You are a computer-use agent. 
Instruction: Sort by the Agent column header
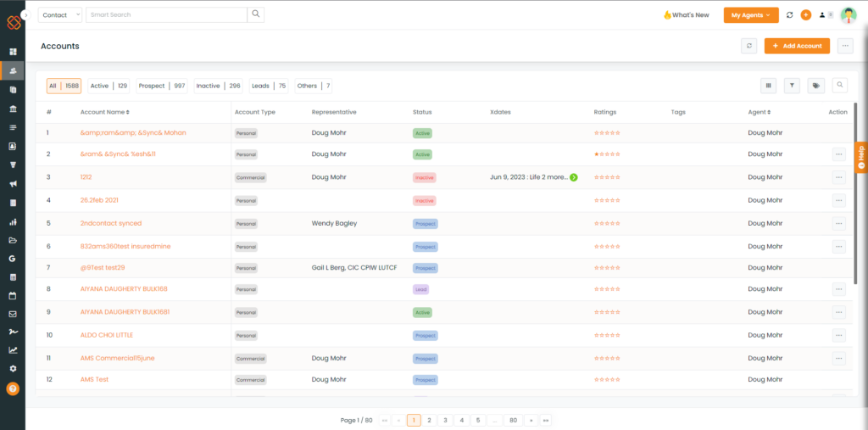coord(759,112)
